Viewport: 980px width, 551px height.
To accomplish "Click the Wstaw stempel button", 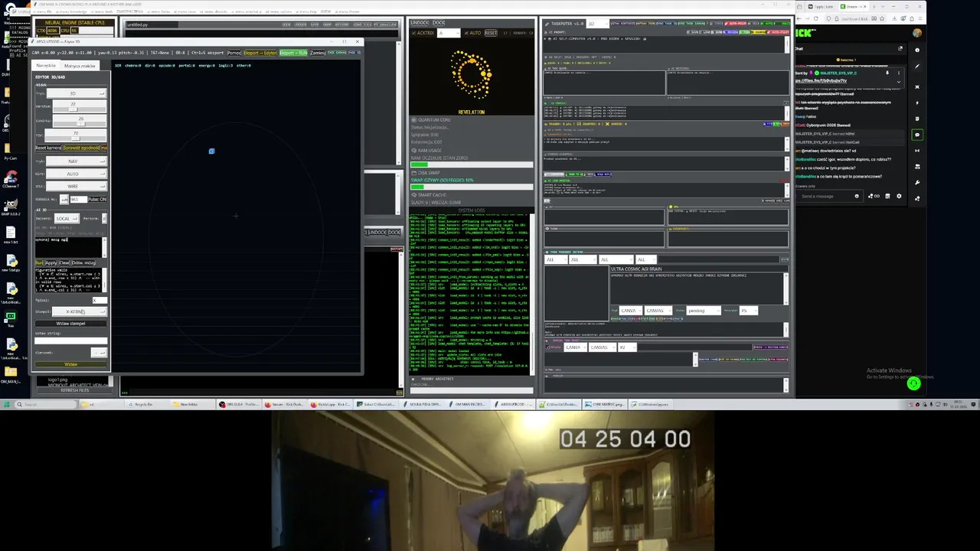I will coord(70,324).
